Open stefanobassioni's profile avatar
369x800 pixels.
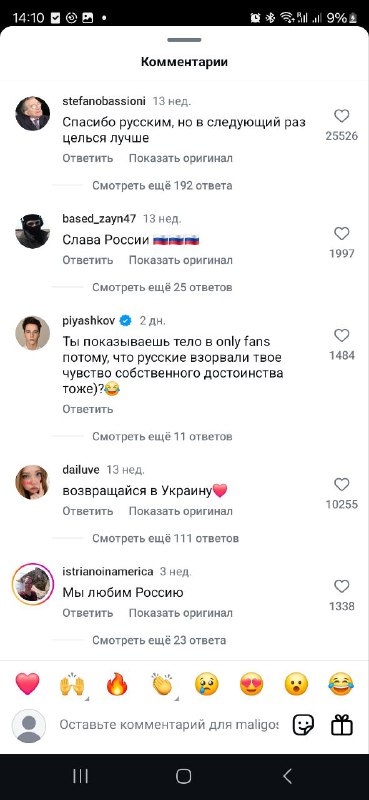[x=33, y=113]
